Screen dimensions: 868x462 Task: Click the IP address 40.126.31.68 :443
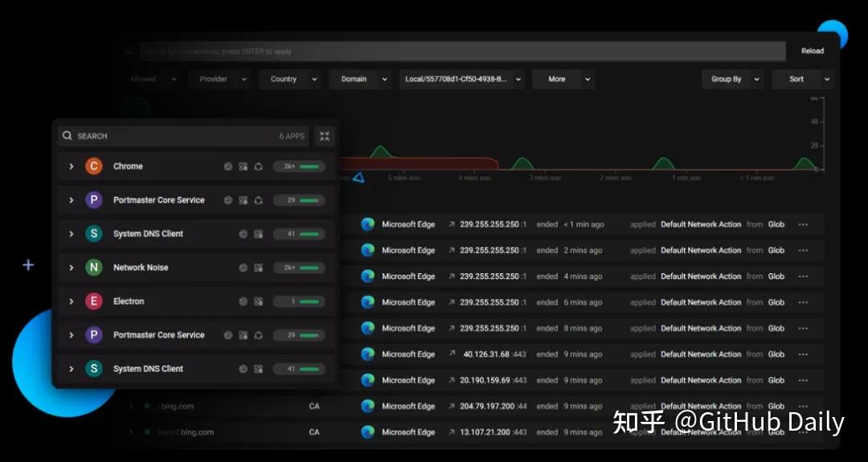click(x=495, y=354)
